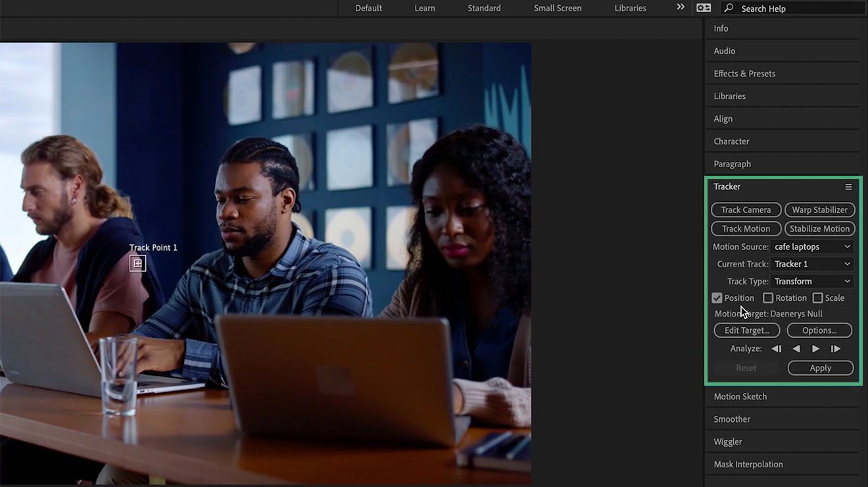
Task: Click the workspace switcher icon near Search Help
Action: 703,7
